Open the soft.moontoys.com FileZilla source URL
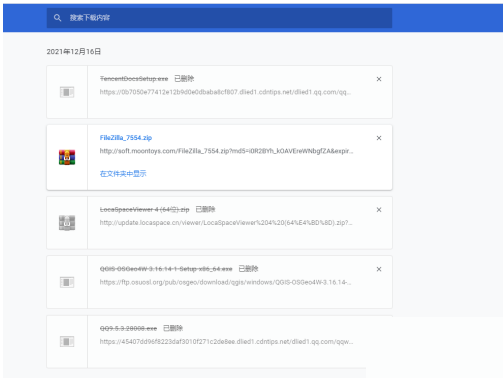The width and height of the screenshot is (503, 378). click(x=226, y=151)
